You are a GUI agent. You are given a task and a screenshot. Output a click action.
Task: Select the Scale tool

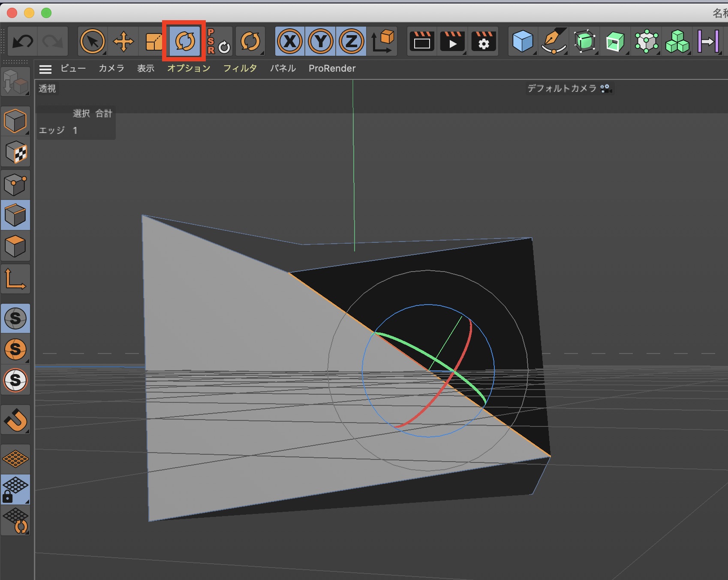click(x=153, y=42)
